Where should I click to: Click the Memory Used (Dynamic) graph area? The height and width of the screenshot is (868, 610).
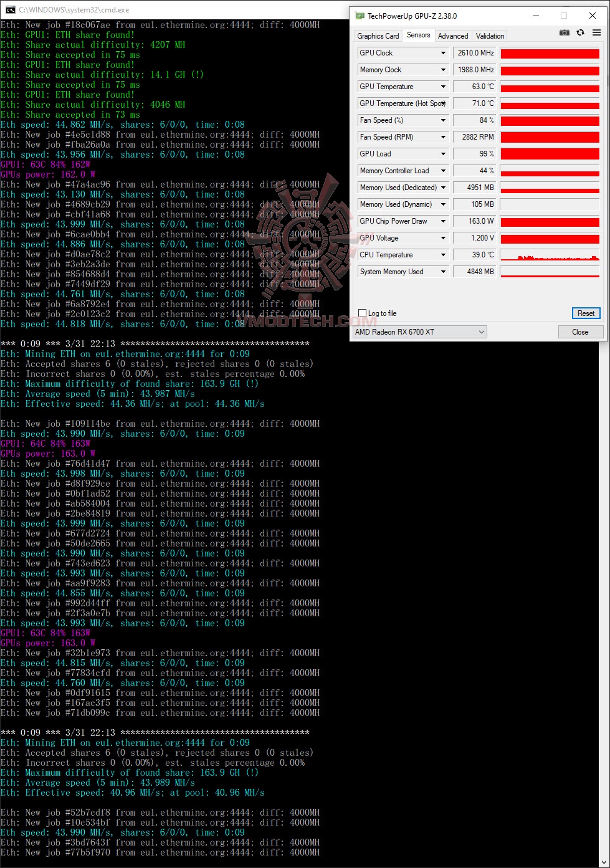click(x=550, y=204)
